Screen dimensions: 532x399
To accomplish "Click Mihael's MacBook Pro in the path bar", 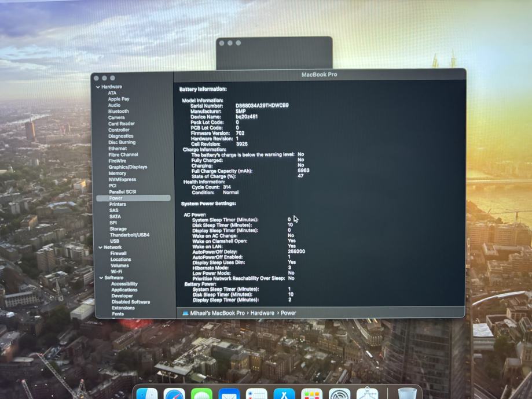I will coord(219,313).
